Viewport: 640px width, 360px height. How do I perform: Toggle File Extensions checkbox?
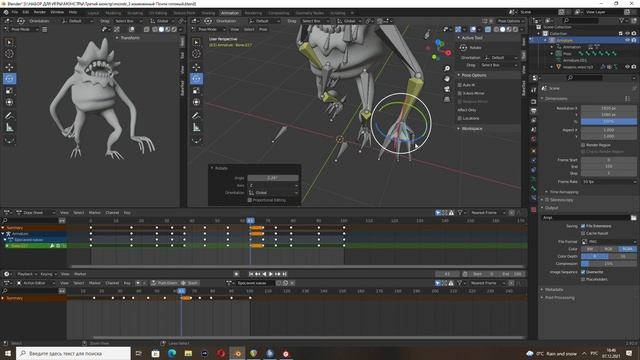(583, 226)
